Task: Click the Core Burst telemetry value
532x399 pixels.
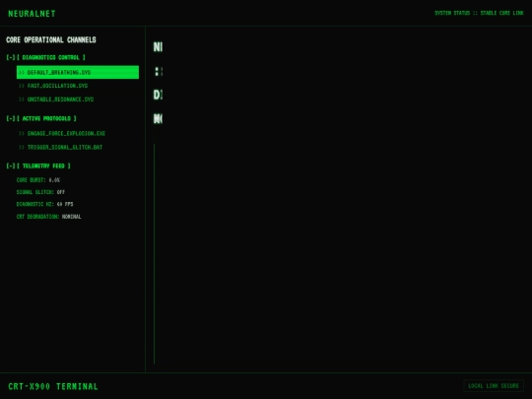Action: tap(54, 180)
